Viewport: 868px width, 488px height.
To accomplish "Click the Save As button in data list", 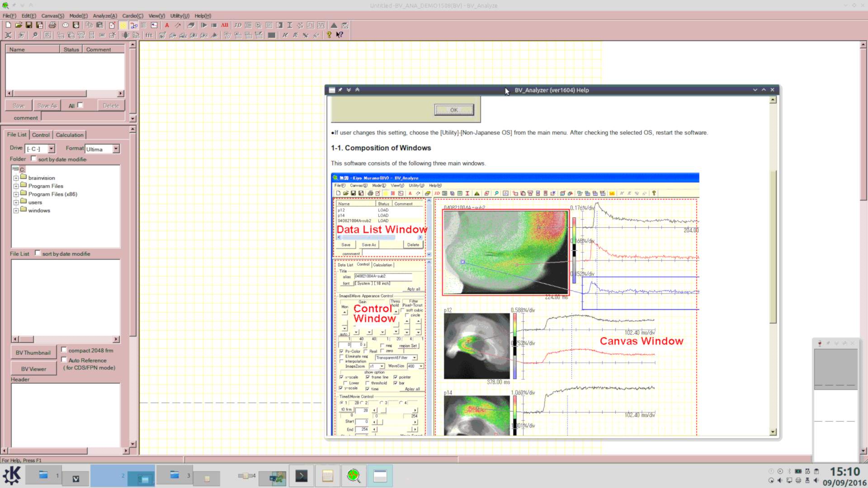I will 47,105.
